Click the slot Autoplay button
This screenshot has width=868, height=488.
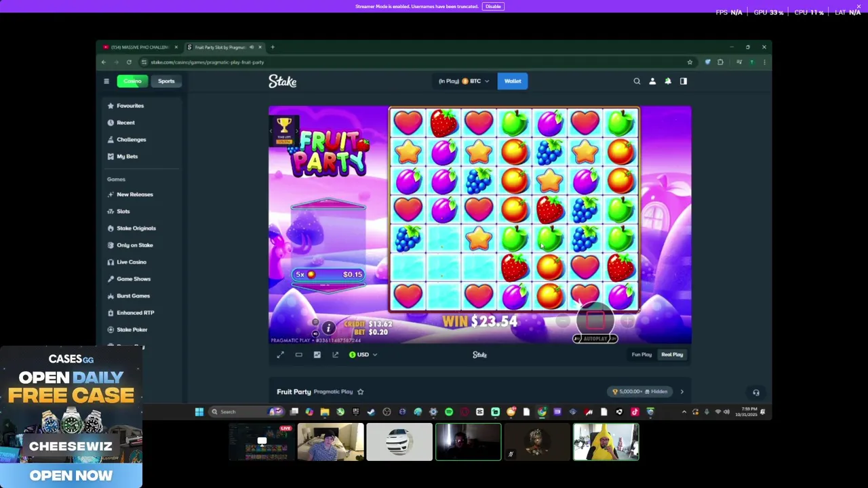click(x=595, y=338)
